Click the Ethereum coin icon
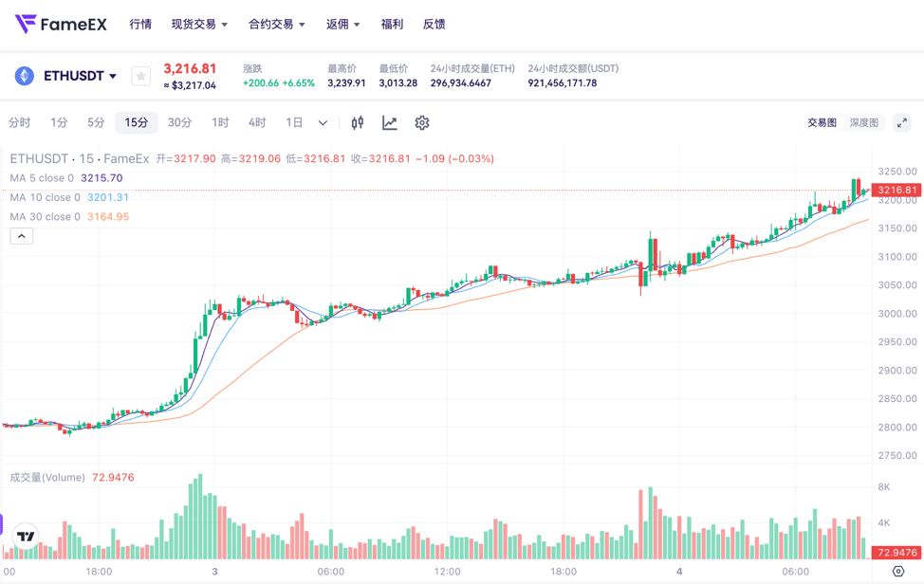Viewport: 924px width, 584px height. (x=25, y=76)
